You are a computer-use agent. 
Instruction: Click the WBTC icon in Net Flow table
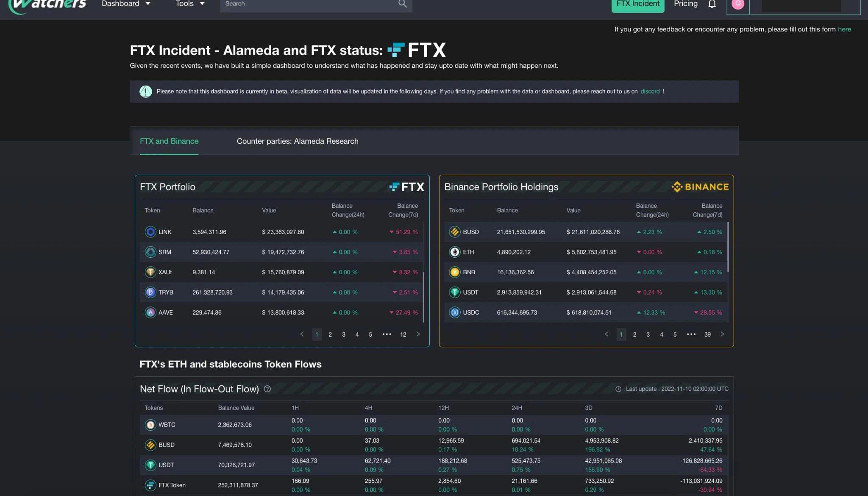click(150, 425)
